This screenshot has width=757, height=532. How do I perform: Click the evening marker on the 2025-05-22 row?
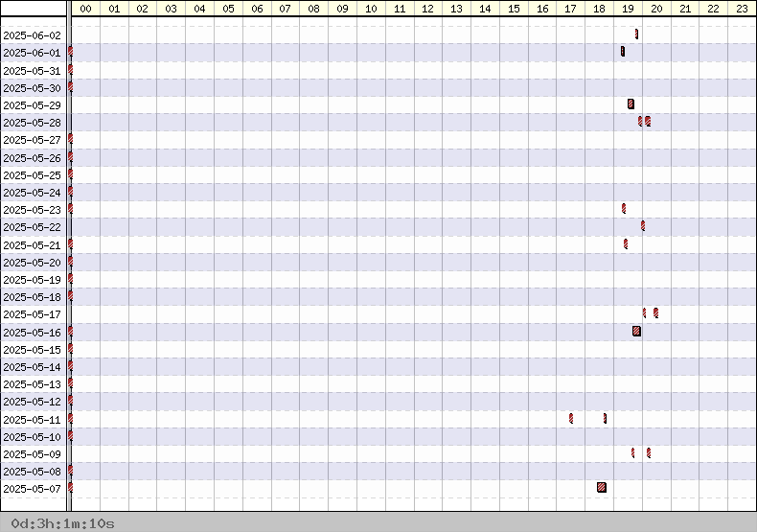[643, 226]
